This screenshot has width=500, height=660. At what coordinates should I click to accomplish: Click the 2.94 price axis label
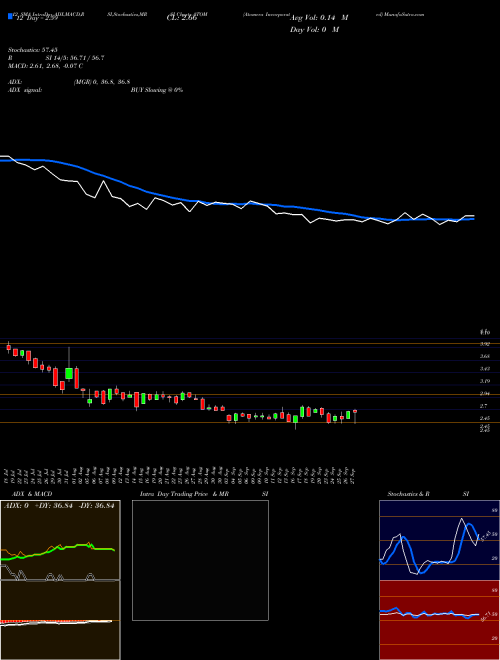485,394
